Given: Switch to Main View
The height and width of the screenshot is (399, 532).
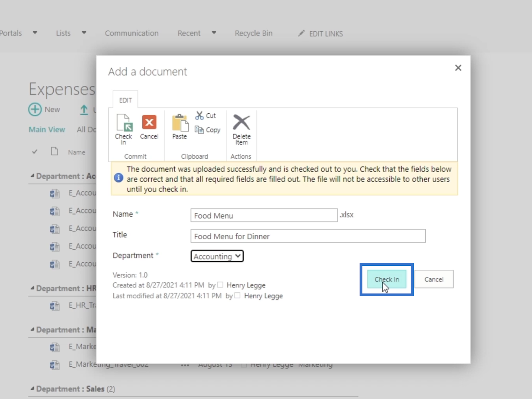Looking at the screenshot, I should pos(47,130).
